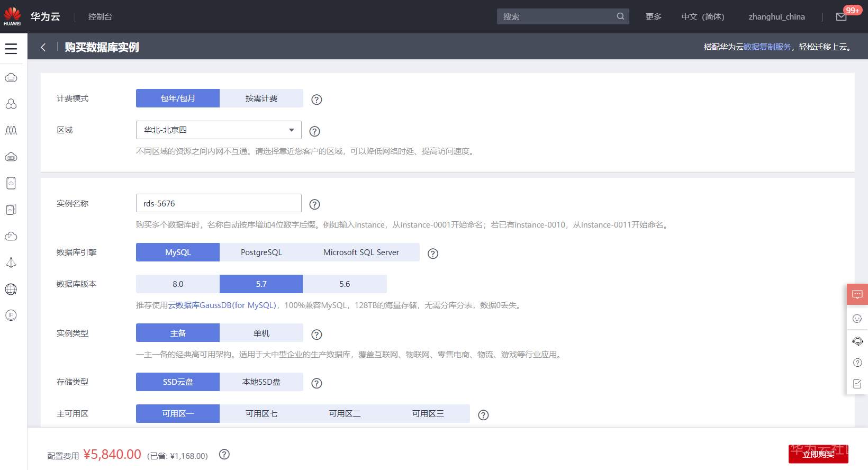The height and width of the screenshot is (470, 868).
Task: Open help icon for storage type (存储类型)
Action: [x=317, y=383]
